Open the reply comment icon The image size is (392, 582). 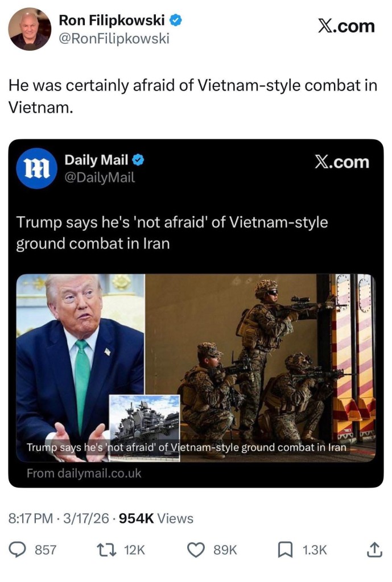coord(16,550)
